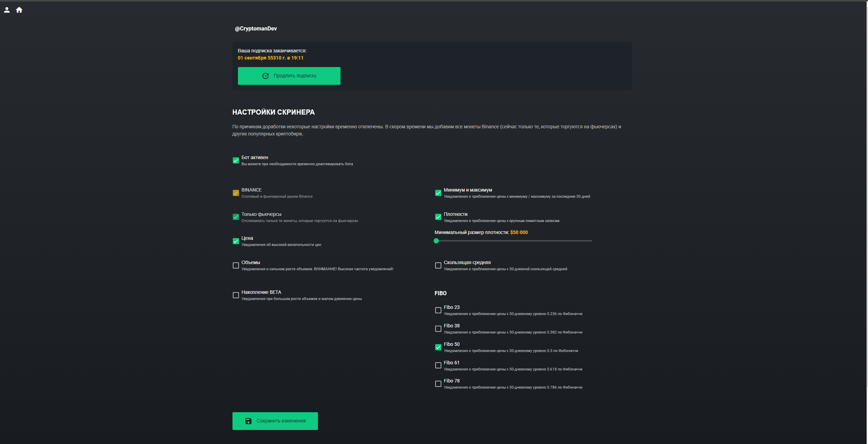
Task: Click the refresh icon on renew subscription
Action: coord(265,76)
